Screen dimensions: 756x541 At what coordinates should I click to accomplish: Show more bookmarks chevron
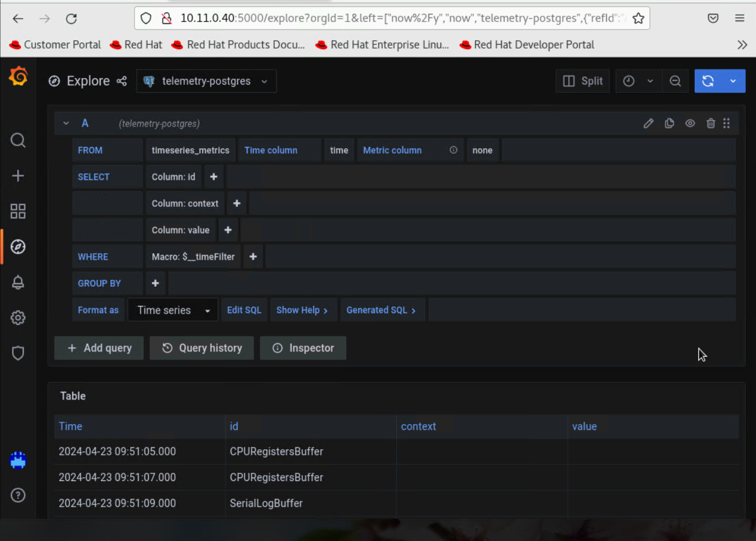pyautogui.click(x=742, y=45)
